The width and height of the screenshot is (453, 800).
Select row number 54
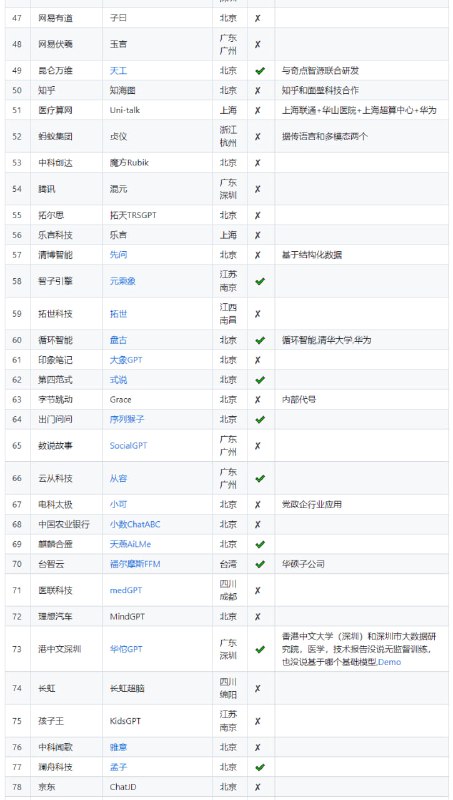point(17,189)
